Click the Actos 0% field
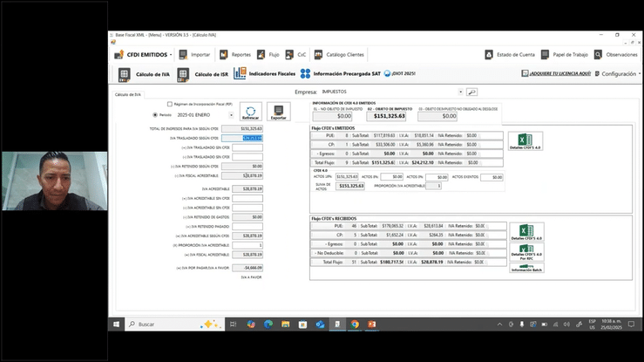Viewport: 644px width, 362px height. coord(437,177)
